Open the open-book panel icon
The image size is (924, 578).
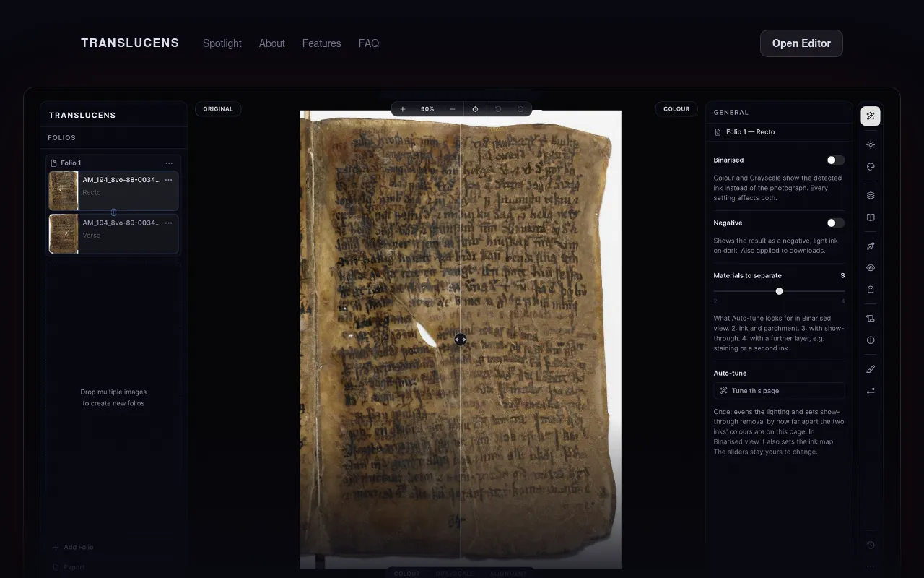pyautogui.click(x=871, y=217)
